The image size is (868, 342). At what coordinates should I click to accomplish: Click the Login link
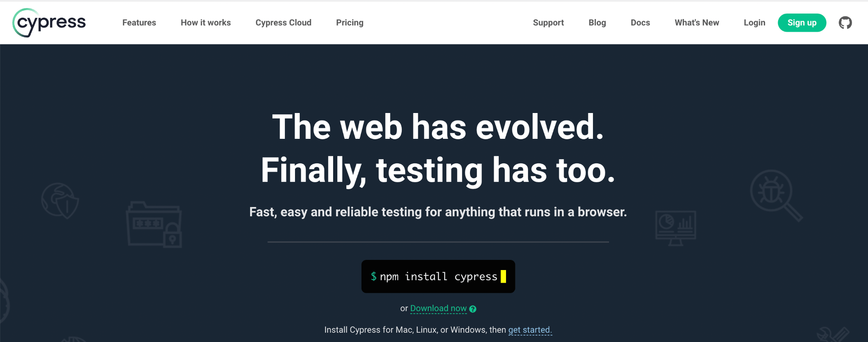[x=754, y=23]
